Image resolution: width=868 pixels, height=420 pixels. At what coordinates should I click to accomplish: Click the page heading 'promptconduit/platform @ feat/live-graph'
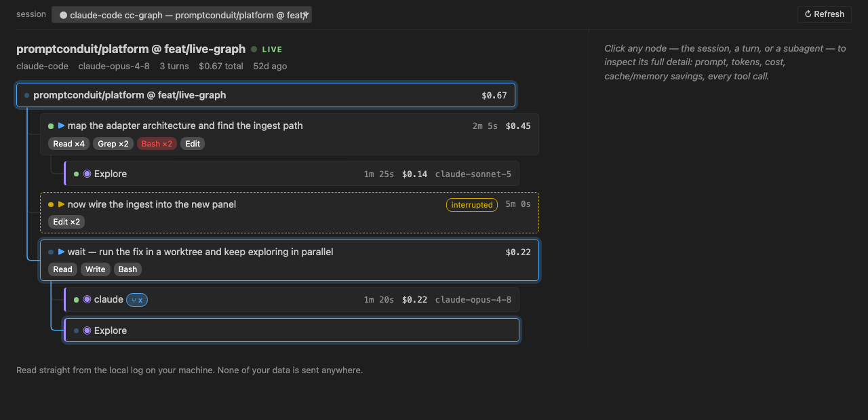tap(131, 49)
